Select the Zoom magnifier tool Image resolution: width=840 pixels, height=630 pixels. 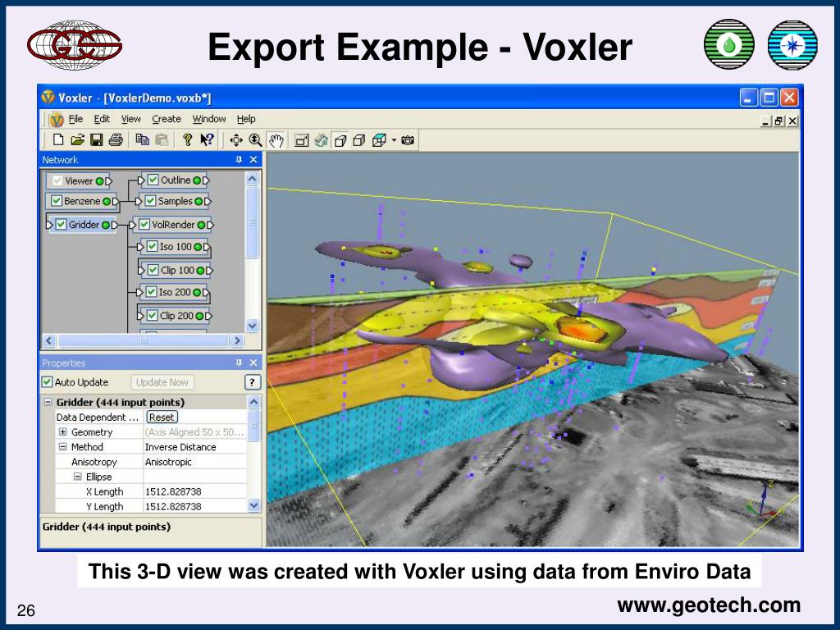256,140
